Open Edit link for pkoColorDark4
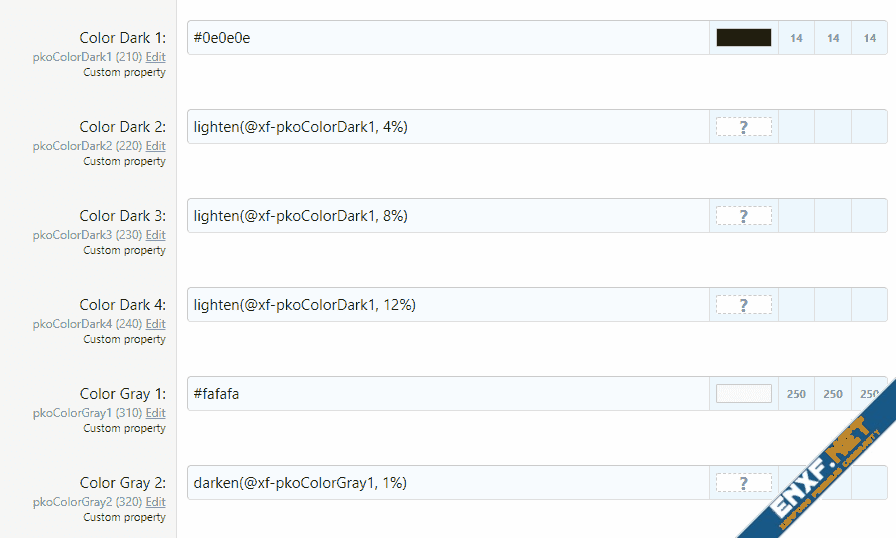 click(x=155, y=324)
